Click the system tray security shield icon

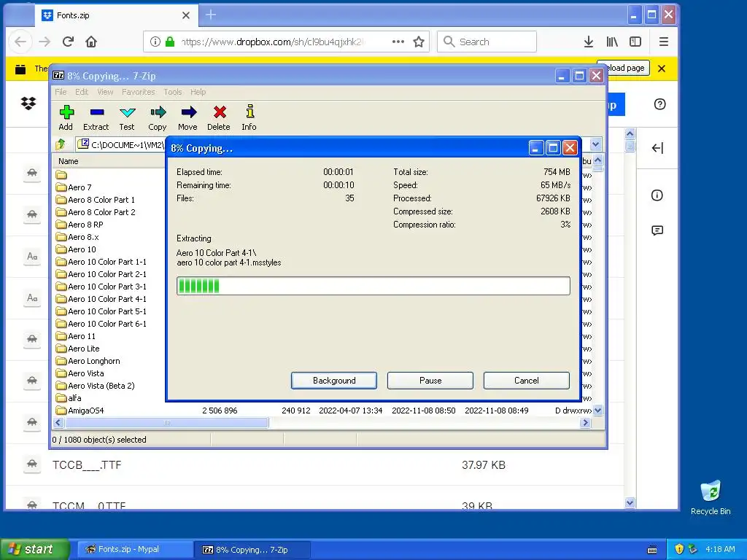[x=679, y=549]
